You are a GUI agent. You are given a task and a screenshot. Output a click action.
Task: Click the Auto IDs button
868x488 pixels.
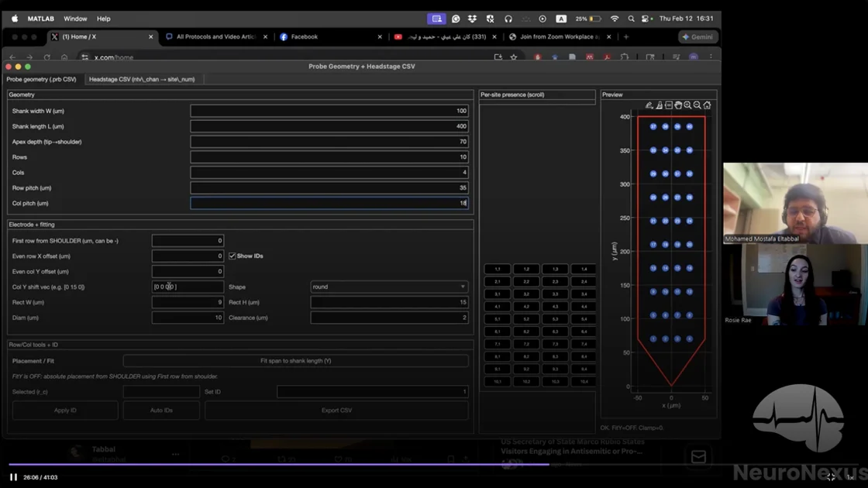(x=161, y=411)
